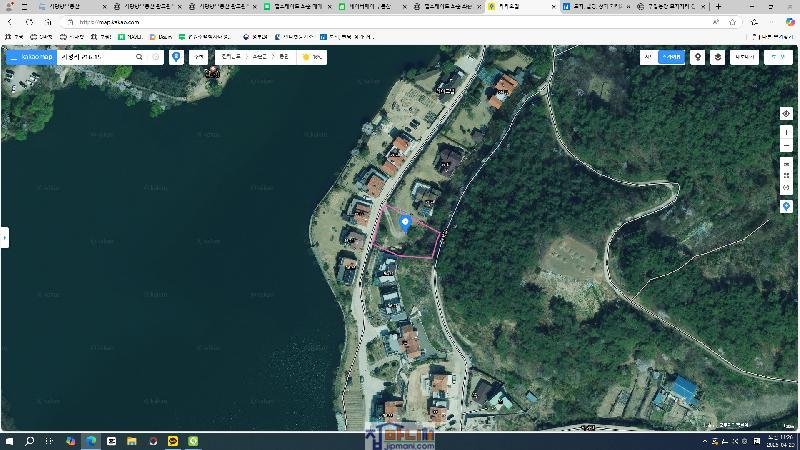
Task: Open the map layers stack icon
Action: click(x=717, y=57)
